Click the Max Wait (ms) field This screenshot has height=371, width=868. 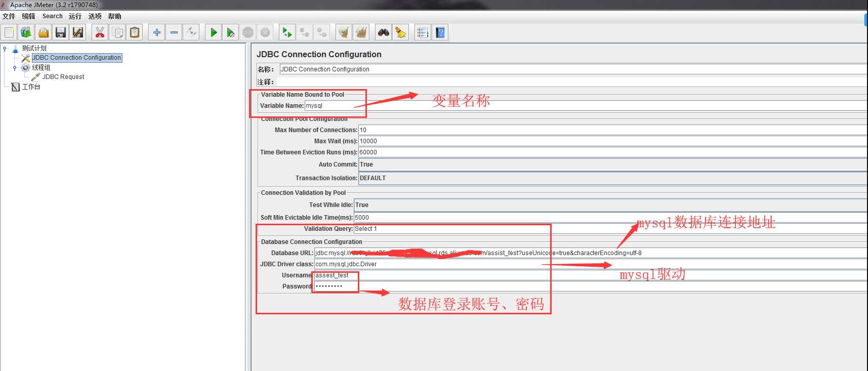click(612, 141)
